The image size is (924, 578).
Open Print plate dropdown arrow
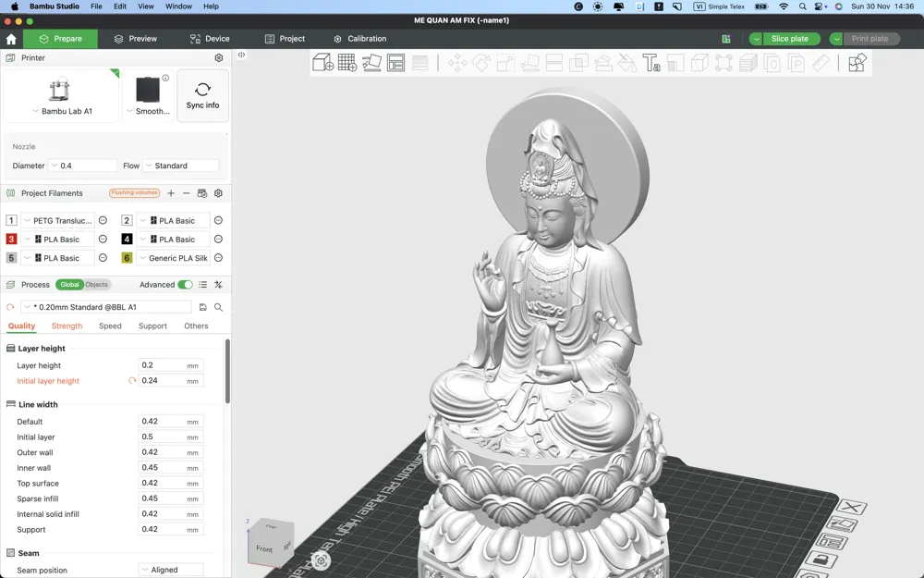836,39
